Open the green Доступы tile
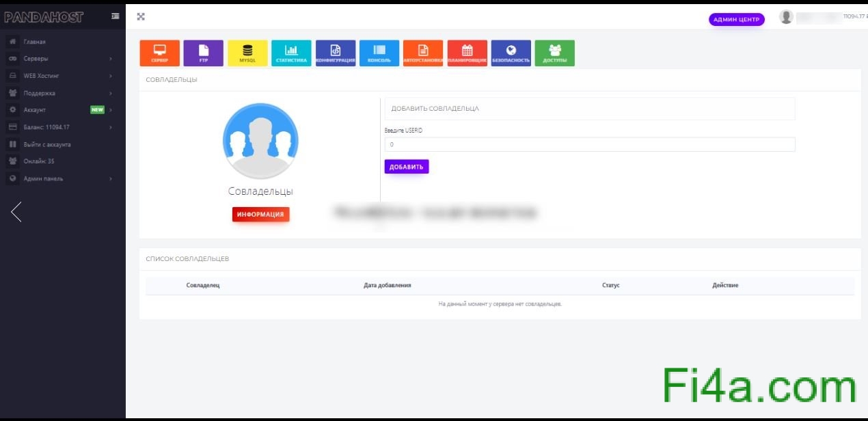This screenshot has height=421, width=868. (554, 53)
